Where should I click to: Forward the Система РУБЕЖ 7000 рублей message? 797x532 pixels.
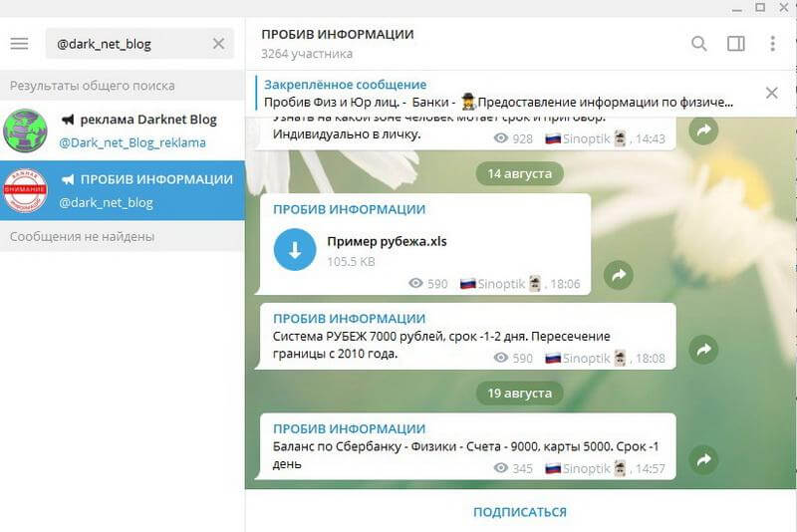coord(703,350)
